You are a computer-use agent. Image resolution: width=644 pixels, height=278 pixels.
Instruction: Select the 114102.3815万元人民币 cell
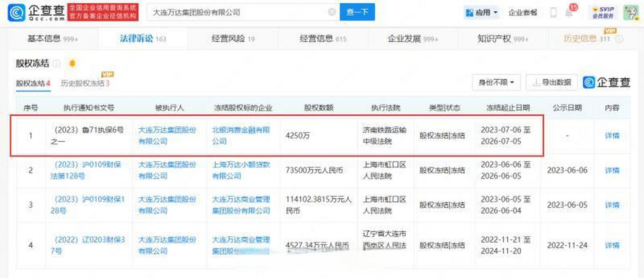(319, 205)
